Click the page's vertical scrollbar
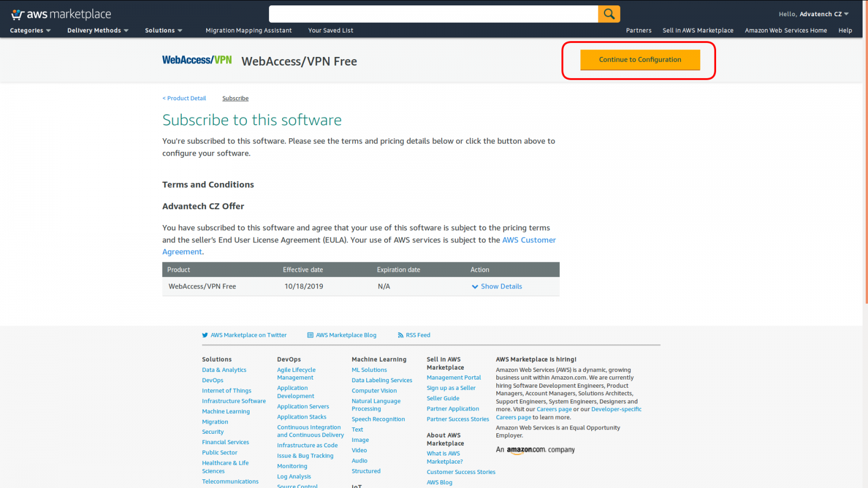The height and width of the screenshot is (488, 868). coord(865,163)
